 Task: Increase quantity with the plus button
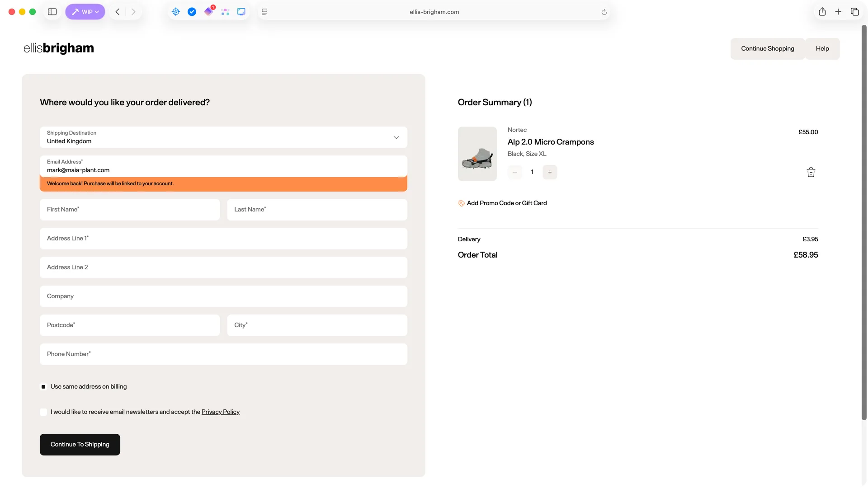pos(550,172)
